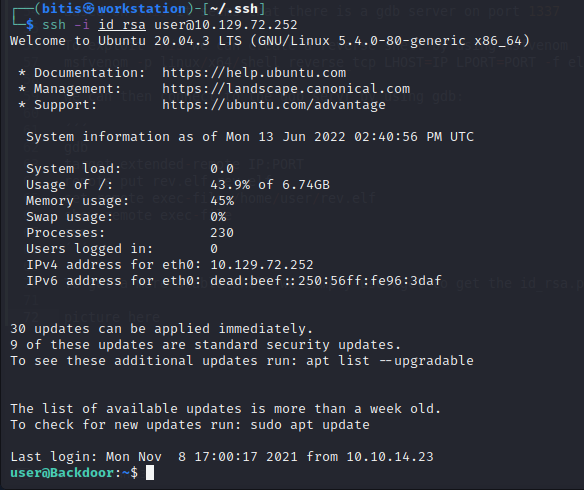Click the https://help.ubuntu.com documentation link
Viewport: 584px width, 490px height.
(x=254, y=73)
